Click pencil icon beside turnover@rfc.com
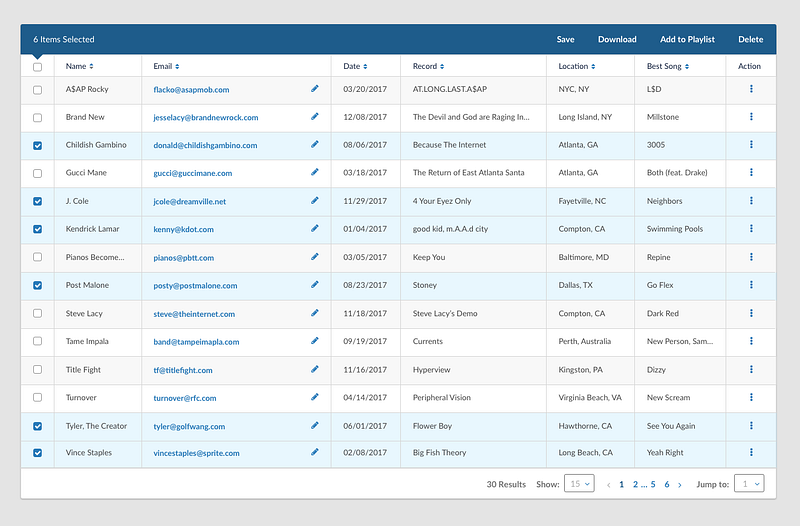 315,397
